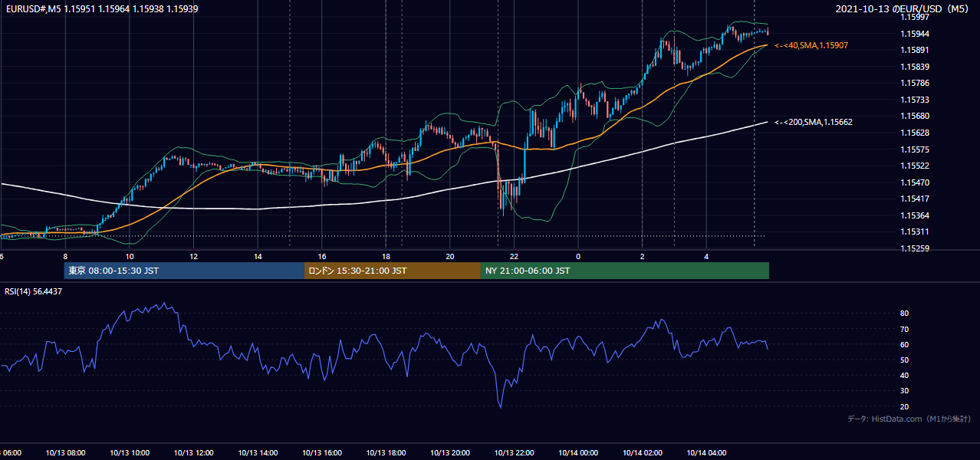Click the 10/13 18:00 time label
This screenshot has height=460, width=980.
pyautogui.click(x=386, y=452)
